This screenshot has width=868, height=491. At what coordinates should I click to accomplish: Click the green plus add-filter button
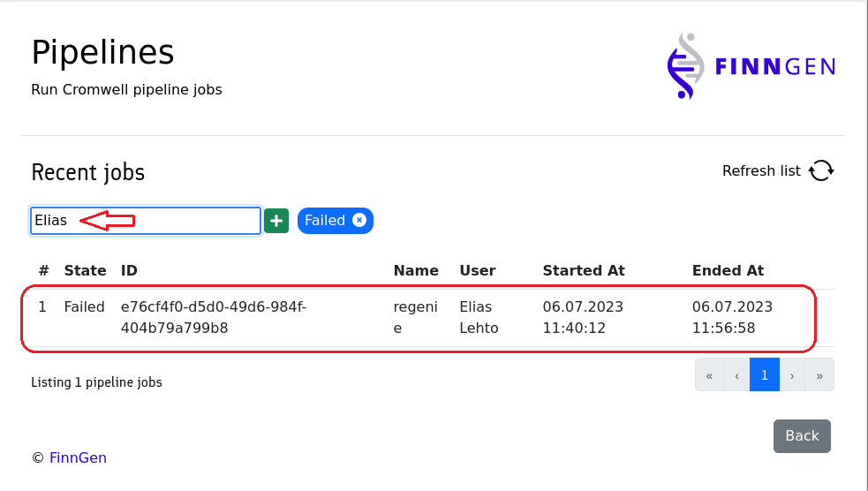coord(276,221)
